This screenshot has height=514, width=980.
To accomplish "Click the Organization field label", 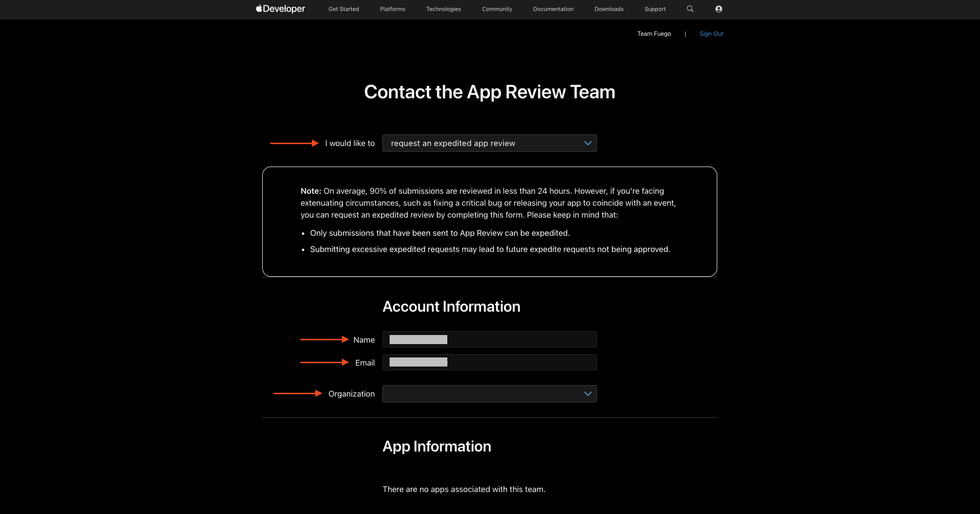I will coord(351,394).
